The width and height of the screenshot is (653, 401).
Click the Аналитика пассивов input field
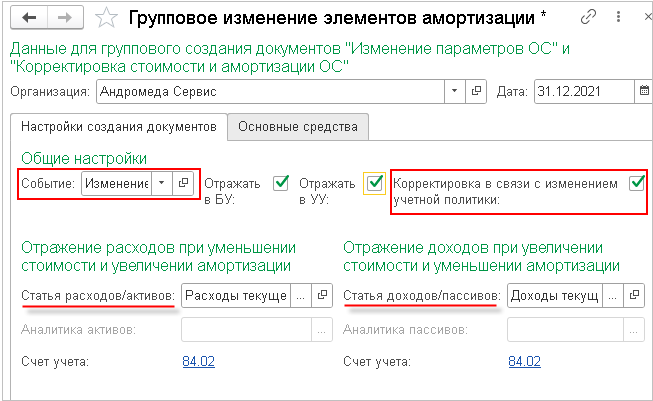[x=565, y=330]
